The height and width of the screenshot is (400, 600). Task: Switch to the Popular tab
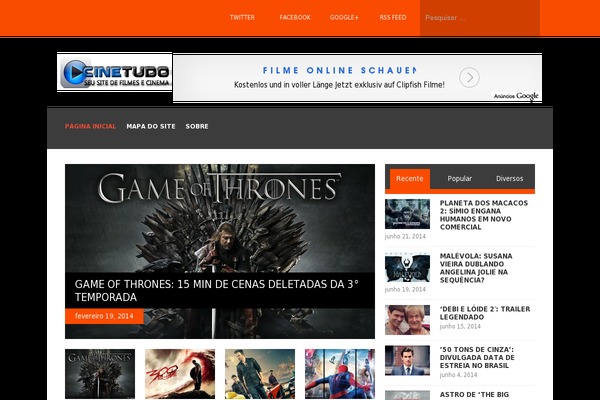tap(460, 179)
